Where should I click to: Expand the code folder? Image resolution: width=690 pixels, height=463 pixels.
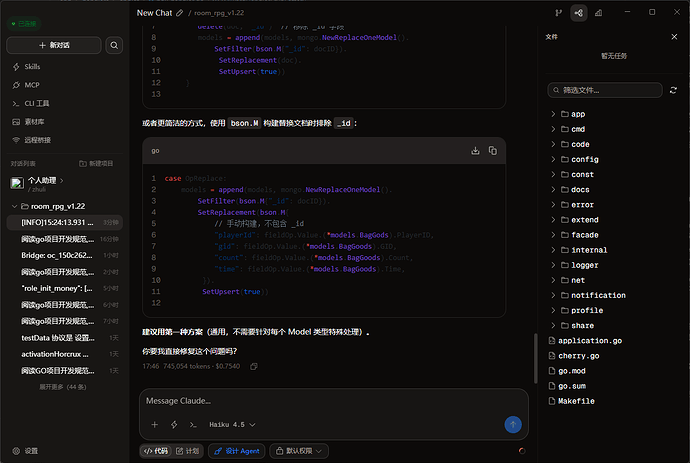point(553,144)
